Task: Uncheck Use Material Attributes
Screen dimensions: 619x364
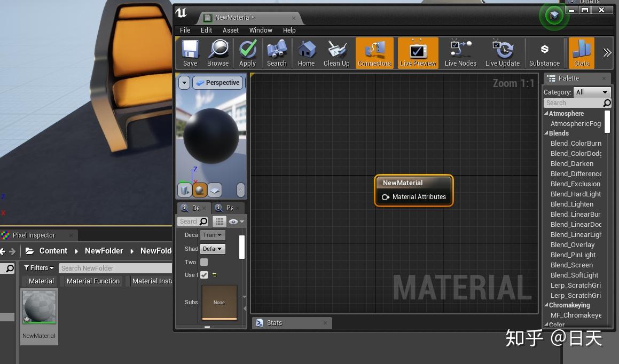Action: coord(204,275)
